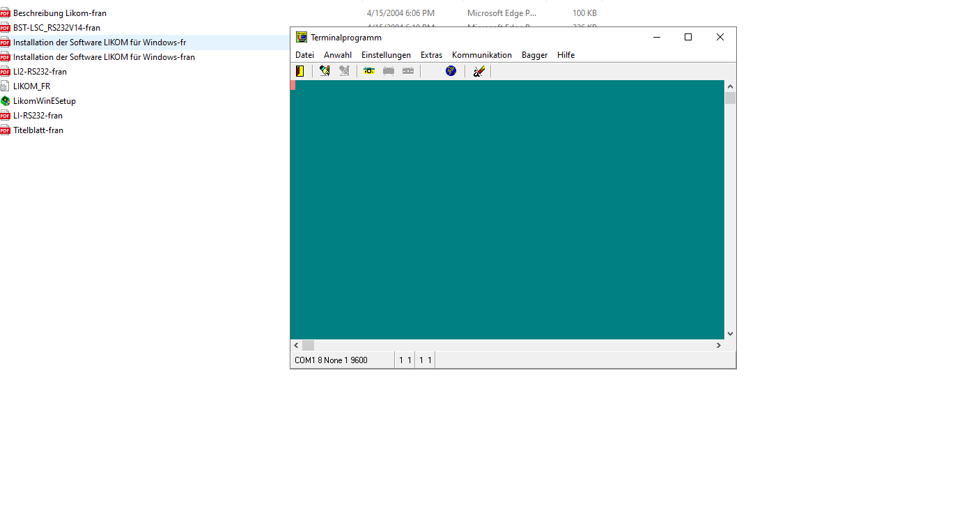
Task: Click the date '4/15/2004 6:06 PM'
Action: (x=400, y=13)
